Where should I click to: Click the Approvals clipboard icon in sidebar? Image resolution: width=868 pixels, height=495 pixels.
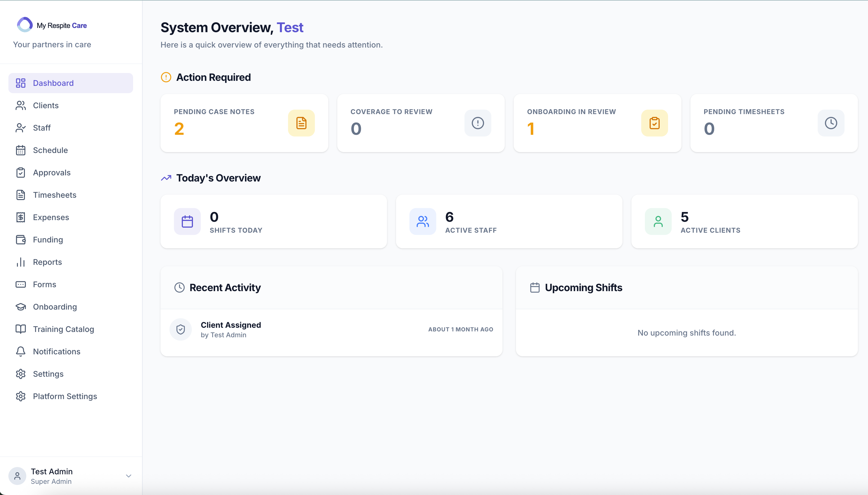pyautogui.click(x=21, y=173)
